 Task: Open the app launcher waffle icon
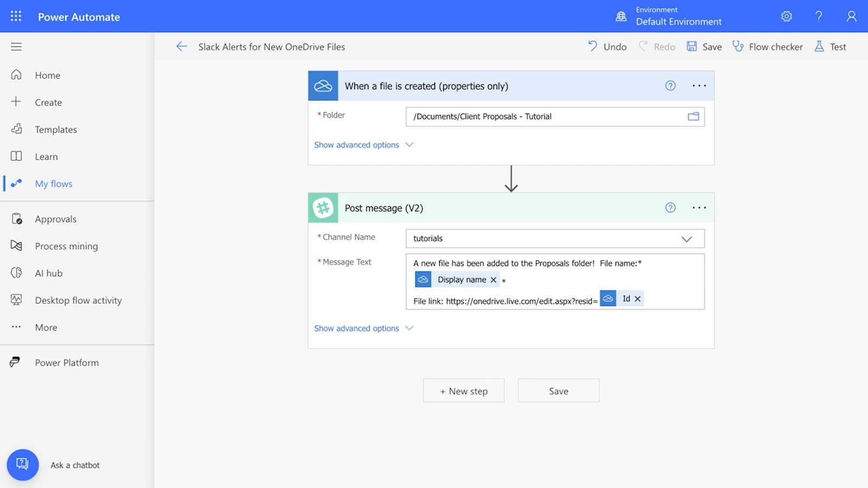click(16, 16)
